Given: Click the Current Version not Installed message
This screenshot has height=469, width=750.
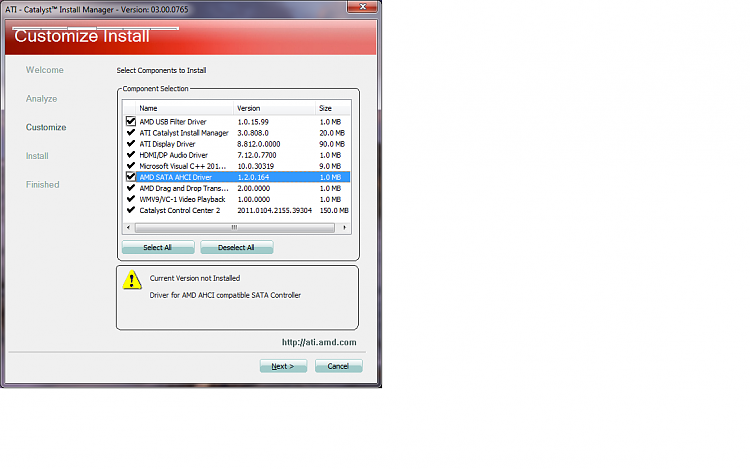Looking at the screenshot, I should point(195,278).
